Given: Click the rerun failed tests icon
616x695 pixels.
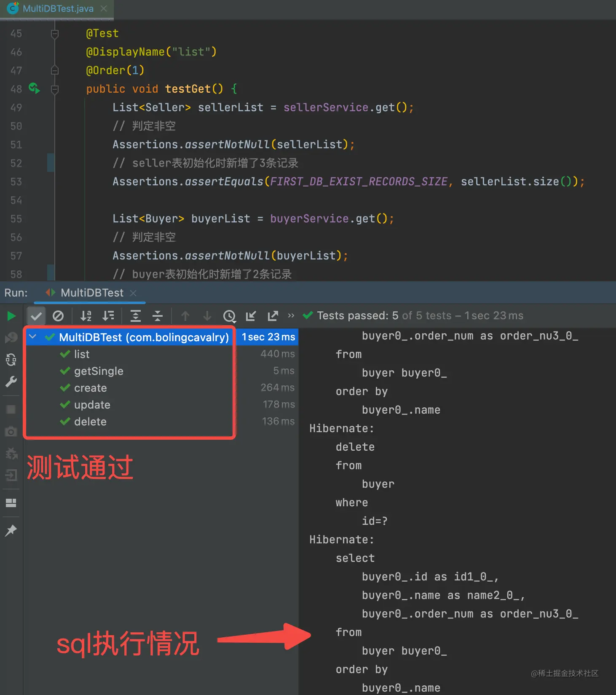Looking at the screenshot, I should coord(11,337).
